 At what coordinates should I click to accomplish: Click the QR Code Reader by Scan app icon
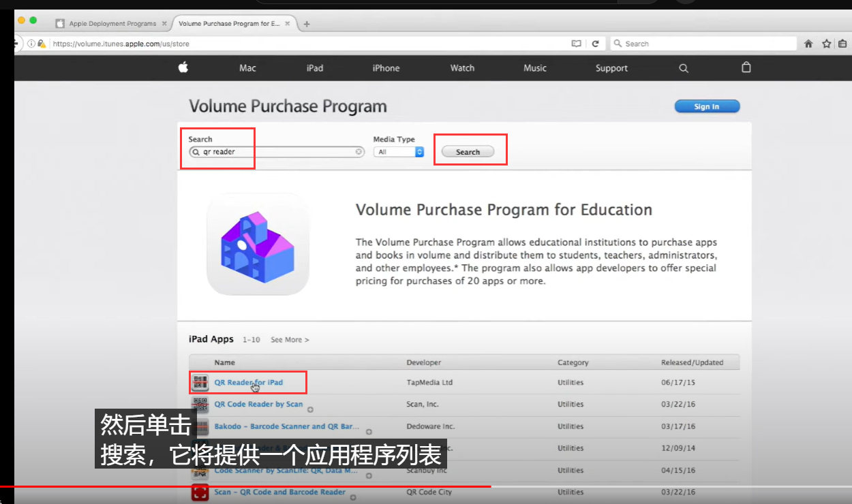200,405
